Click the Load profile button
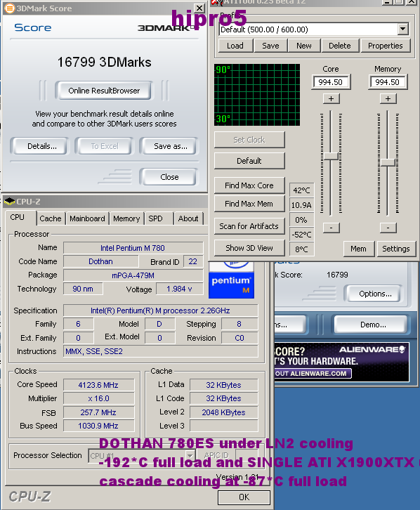The image size is (420, 510). [x=235, y=46]
